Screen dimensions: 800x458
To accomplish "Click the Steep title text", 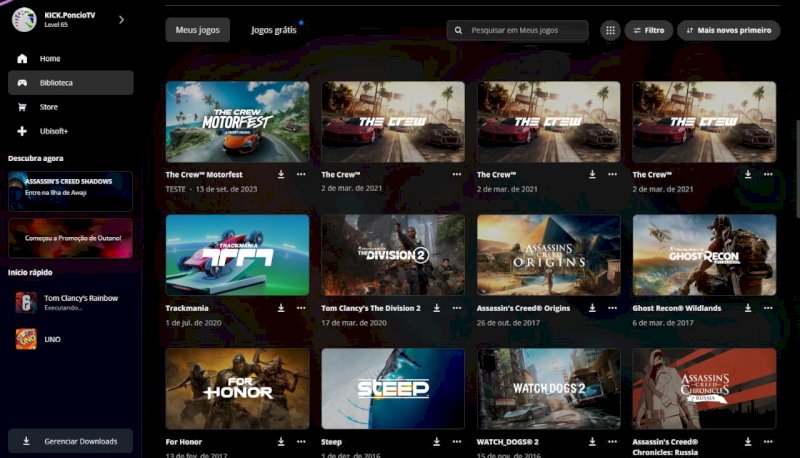I will pos(332,442).
